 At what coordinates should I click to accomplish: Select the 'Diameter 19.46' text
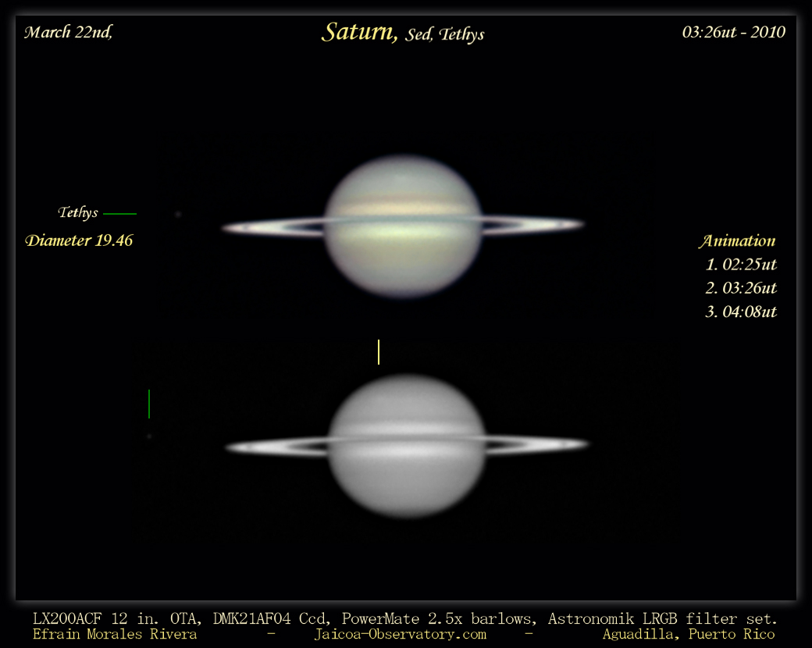pos(79,240)
